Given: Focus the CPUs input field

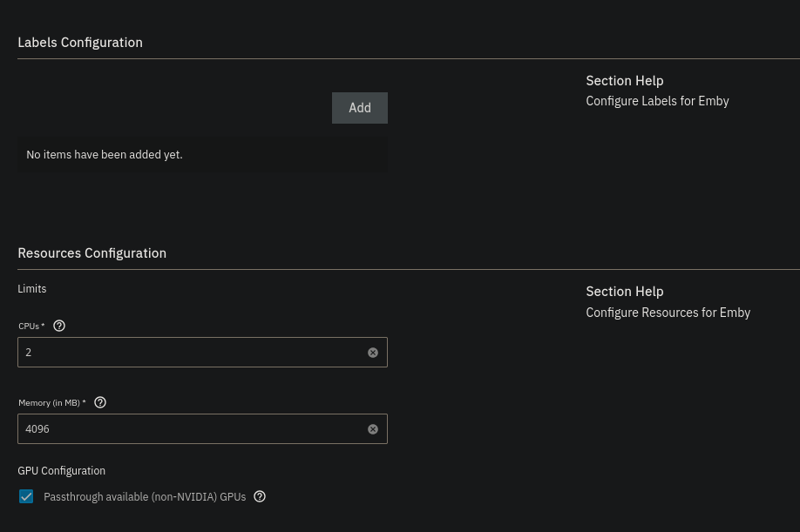Looking at the screenshot, I should (192, 353).
